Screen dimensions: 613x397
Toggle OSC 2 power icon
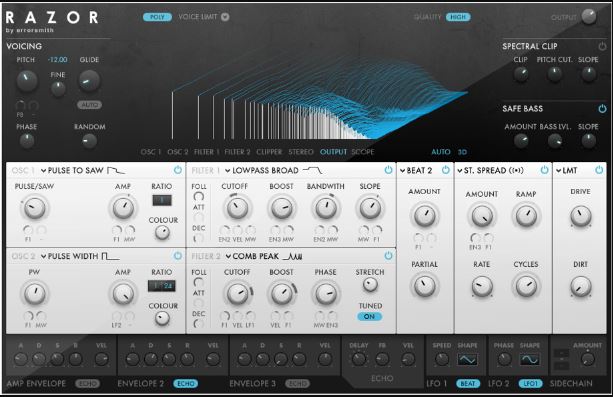[x=177, y=256]
